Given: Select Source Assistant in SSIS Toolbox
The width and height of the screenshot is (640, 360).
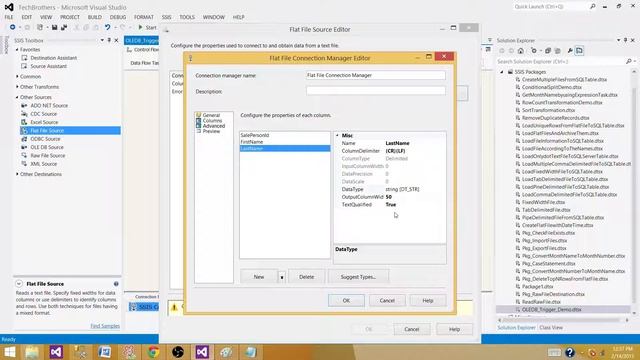Looking at the screenshot, I should tap(49, 66).
